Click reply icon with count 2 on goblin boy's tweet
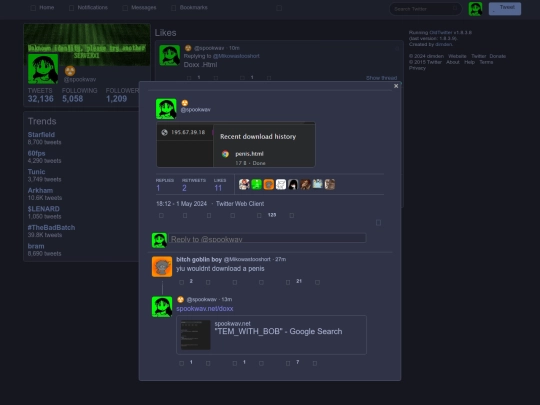The height and width of the screenshot is (405, 540). click(x=181, y=282)
